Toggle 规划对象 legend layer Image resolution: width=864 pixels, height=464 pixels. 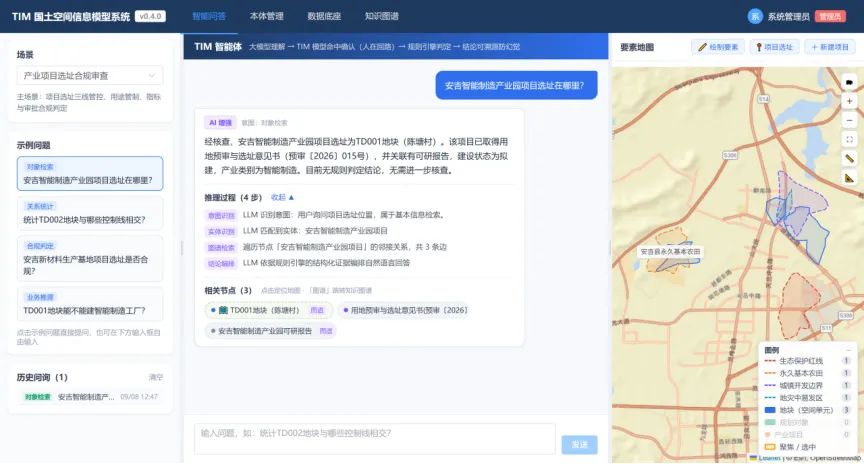[x=807, y=422]
